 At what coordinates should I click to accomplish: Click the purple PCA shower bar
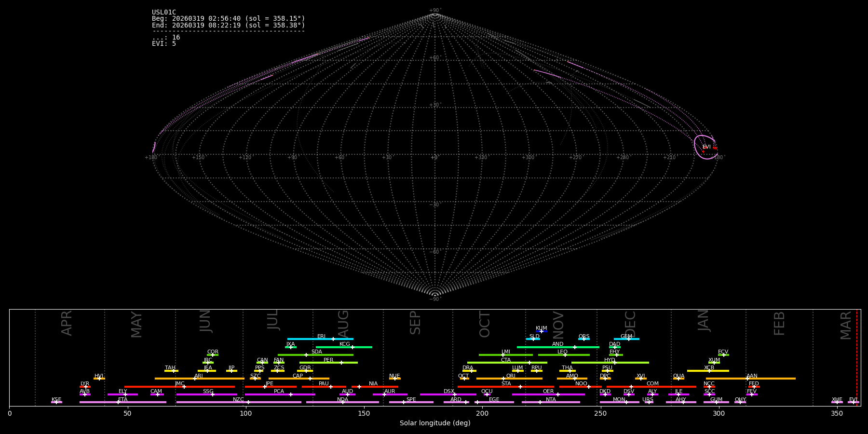coord(280,394)
